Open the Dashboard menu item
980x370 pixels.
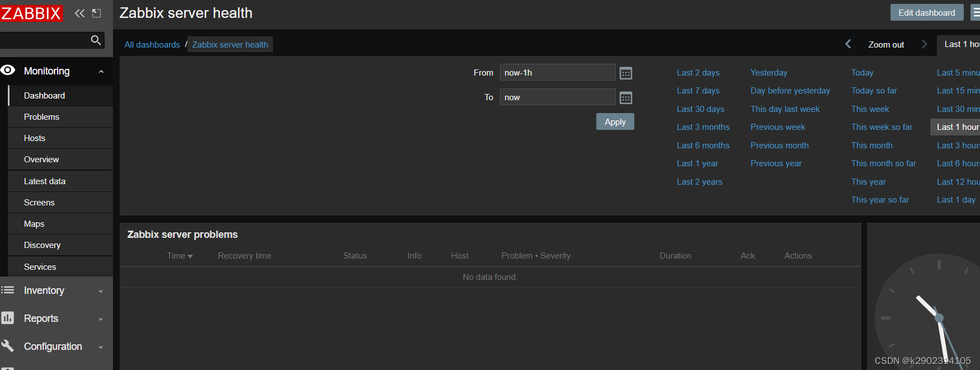tap(60, 96)
